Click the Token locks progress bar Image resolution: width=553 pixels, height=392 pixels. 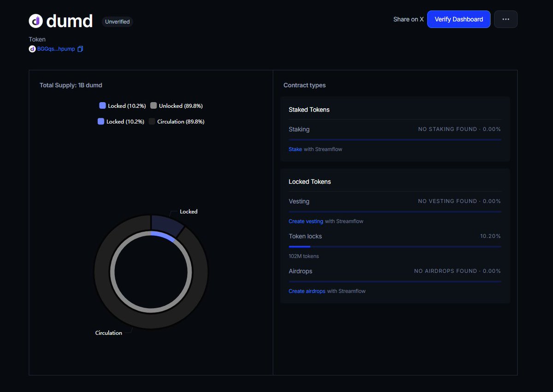coord(395,246)
